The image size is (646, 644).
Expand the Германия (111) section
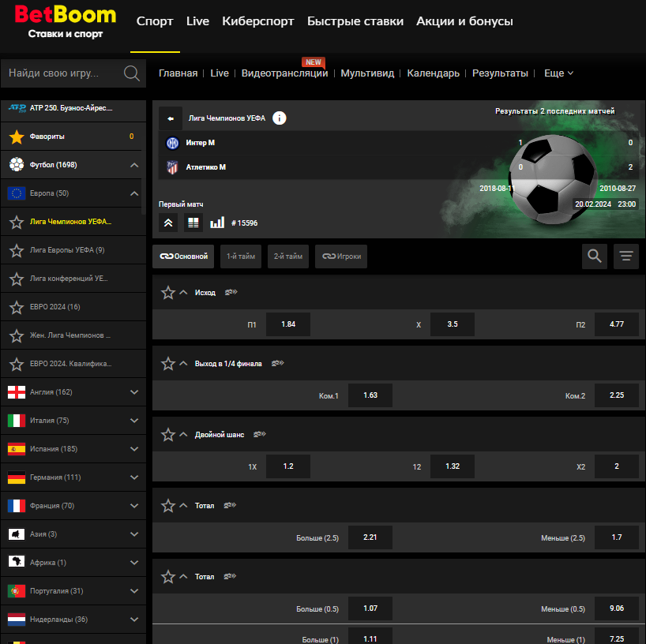point(134,477)
